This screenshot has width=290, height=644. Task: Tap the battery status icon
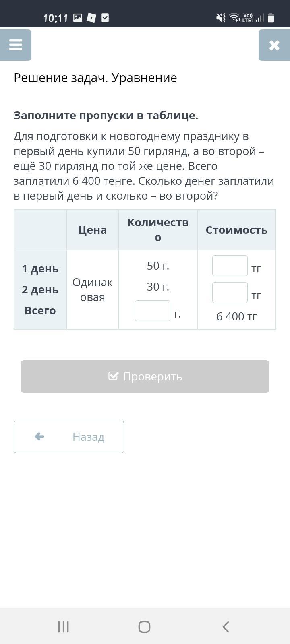[x=271, y=18]
